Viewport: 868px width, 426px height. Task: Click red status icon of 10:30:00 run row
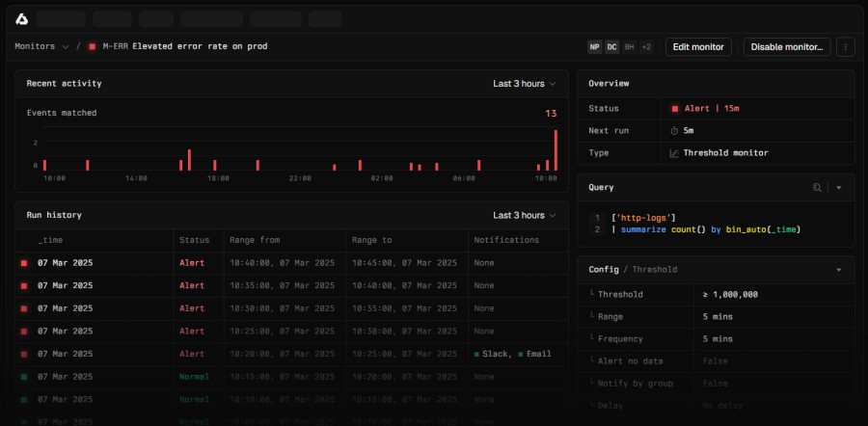24,308
